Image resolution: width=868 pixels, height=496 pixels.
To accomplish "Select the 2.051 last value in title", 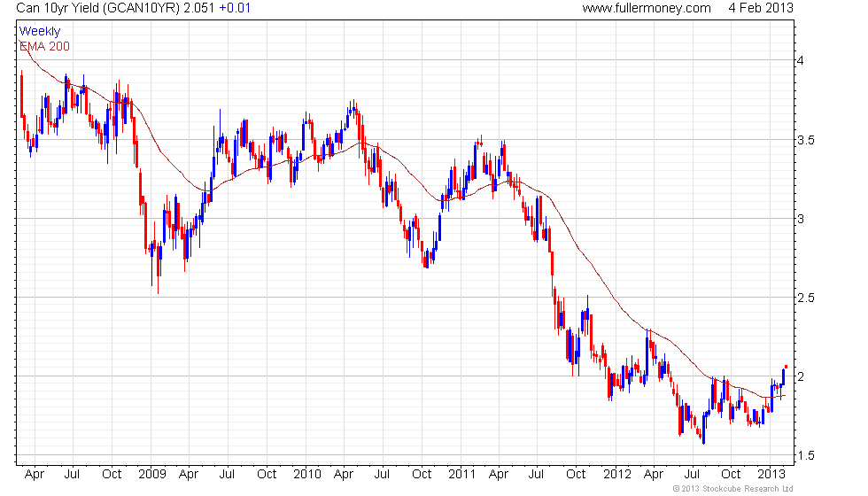I will click(198, 8).
